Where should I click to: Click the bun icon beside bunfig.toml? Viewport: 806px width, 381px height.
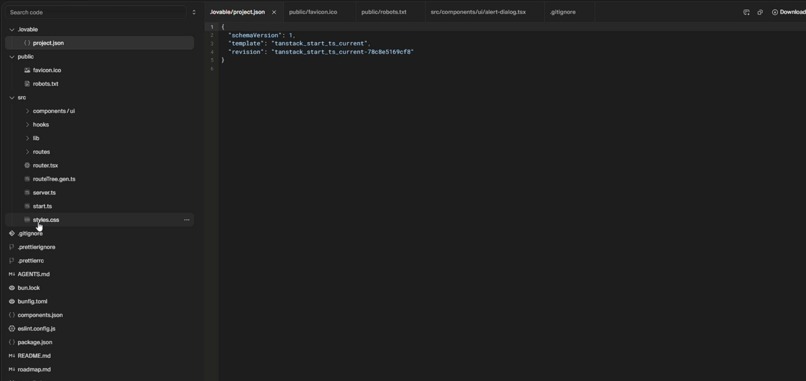point(12,301)
